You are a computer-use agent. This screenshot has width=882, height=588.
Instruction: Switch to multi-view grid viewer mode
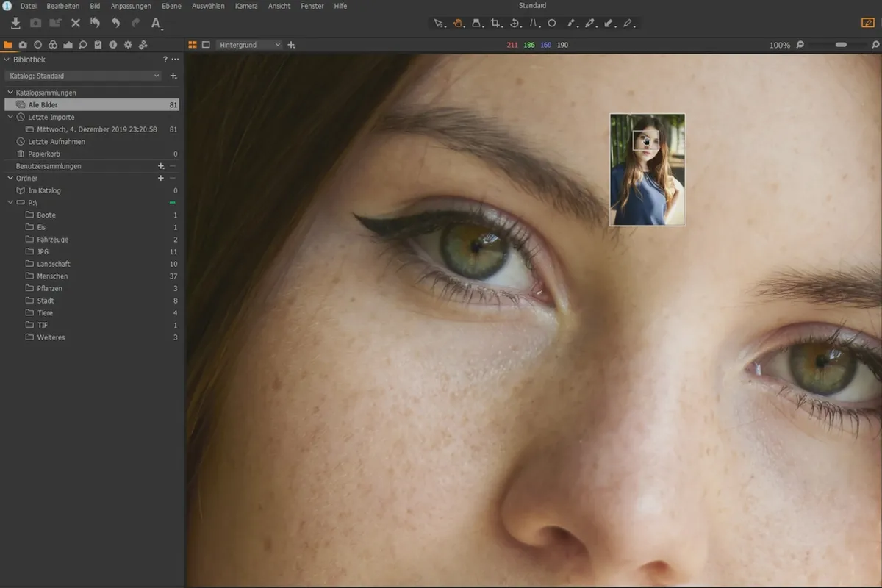pyautogui.click(x=193, y=45)
